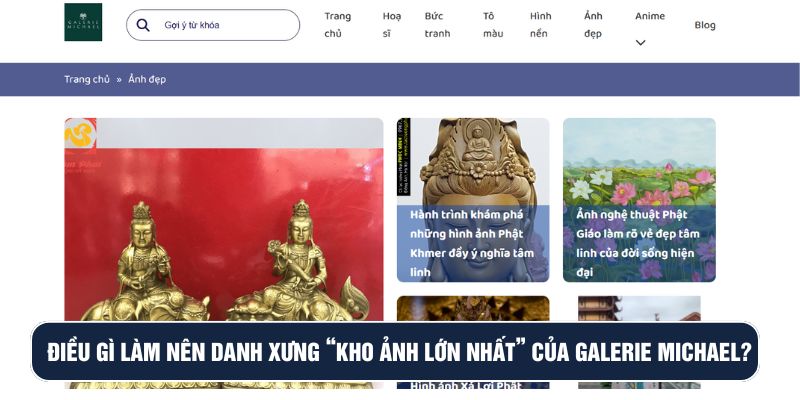800x400 pixels.
Task: Go to the Hoạ sĩ menu
Action: pos(392,25)
